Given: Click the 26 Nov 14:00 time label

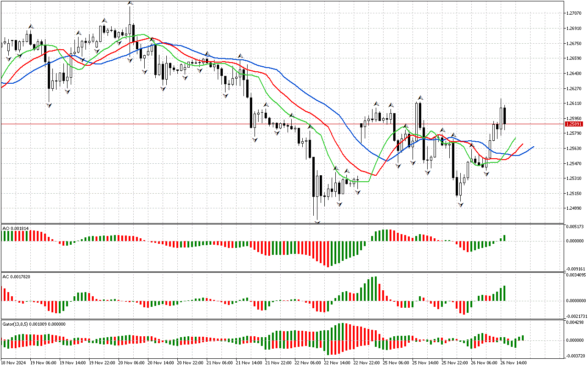Looking at the screenshot, I should [x=514, y=363].
